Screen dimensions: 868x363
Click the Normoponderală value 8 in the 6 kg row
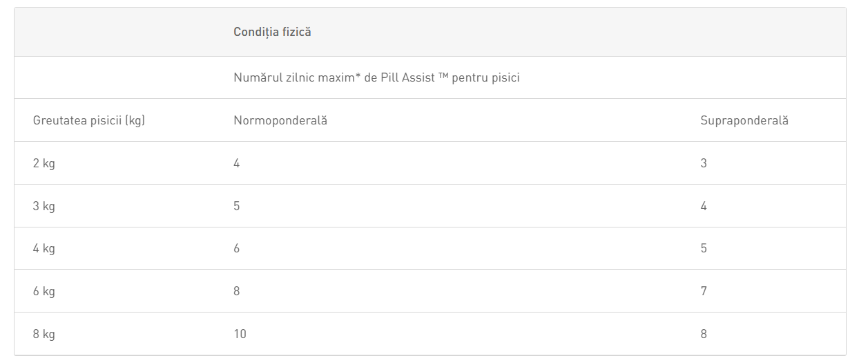coord(237,291)
